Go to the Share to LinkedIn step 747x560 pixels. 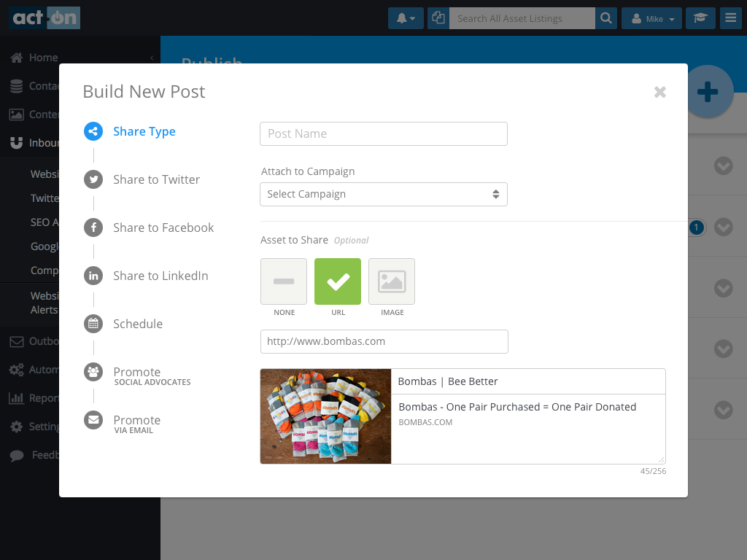160,276
